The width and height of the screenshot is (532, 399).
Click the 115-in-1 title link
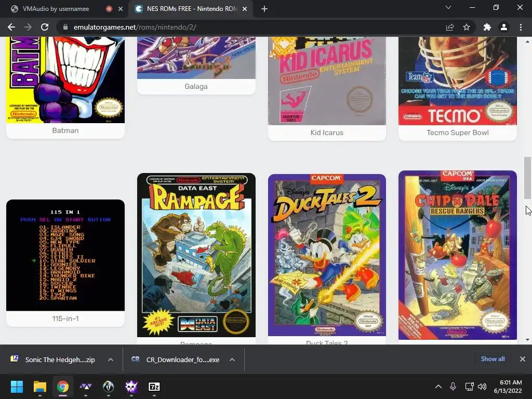[65, 318]
